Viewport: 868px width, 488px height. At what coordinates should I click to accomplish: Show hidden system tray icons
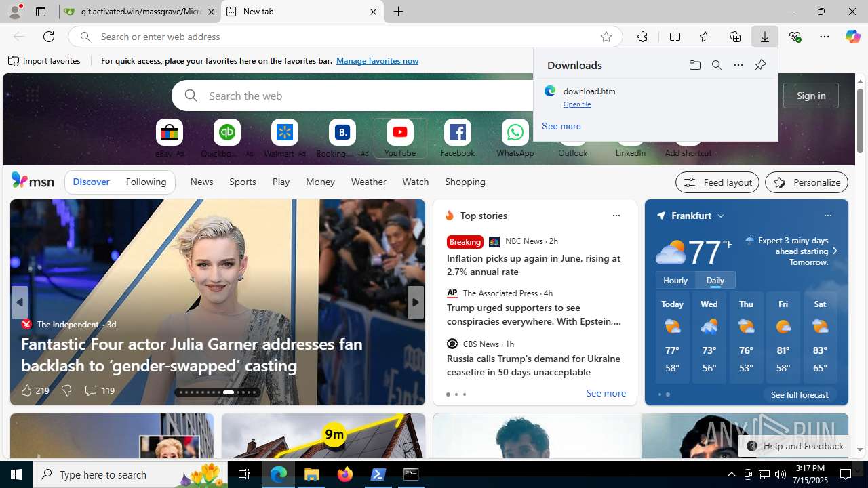click(731, 474)
